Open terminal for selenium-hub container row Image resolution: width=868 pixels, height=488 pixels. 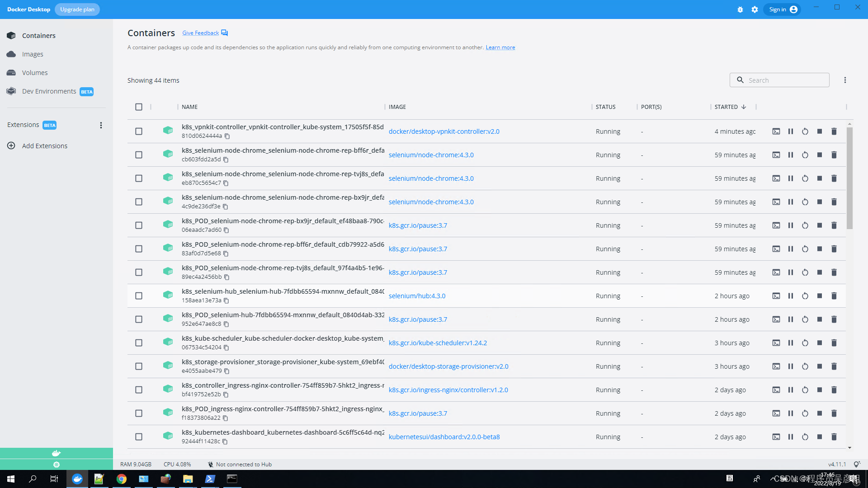pos(776,296)
